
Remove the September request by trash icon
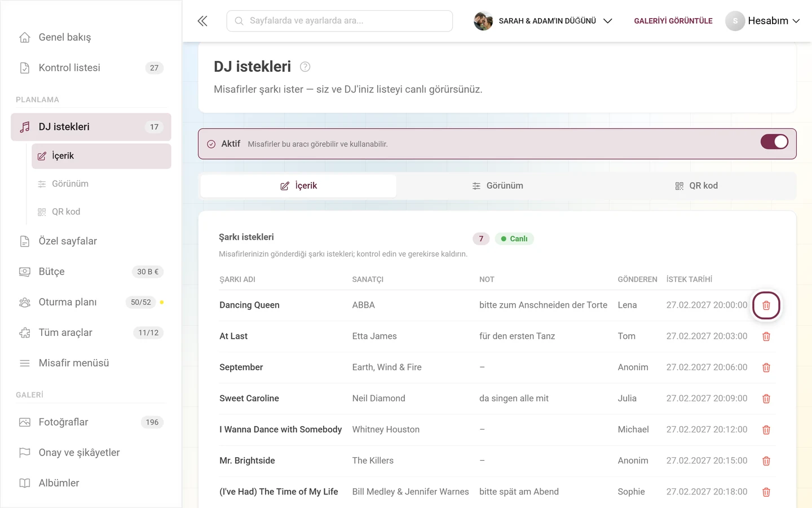(x=766, y=367)
